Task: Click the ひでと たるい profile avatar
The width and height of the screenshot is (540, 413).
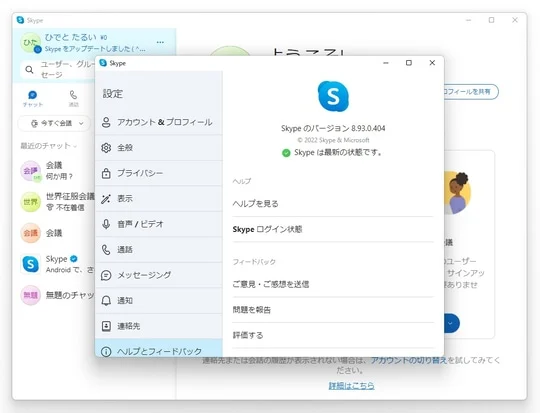Action: click(30, 43)
